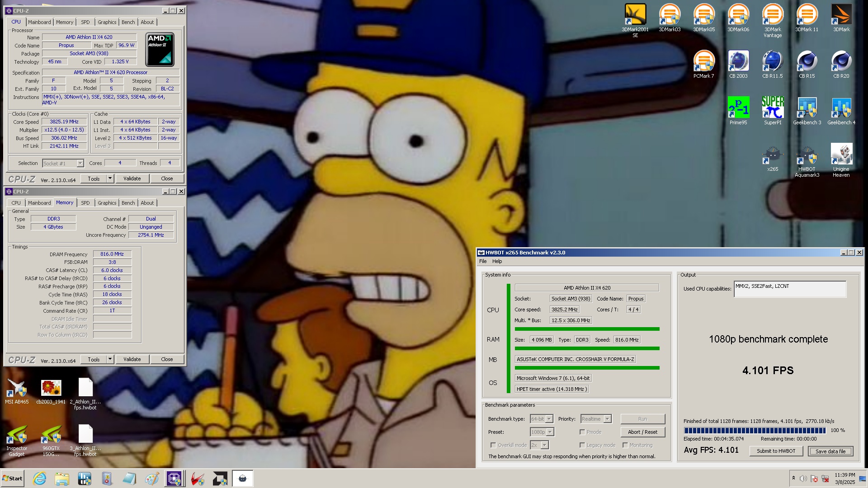The image size is (868, 488).
Task: Launch the PCMark 7 desktop icon
Action: (x=704, y=65)
